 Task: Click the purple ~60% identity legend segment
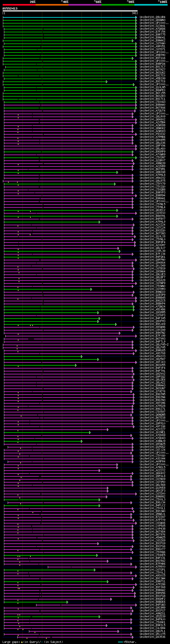pyautogui.click(x=85, y=5)
